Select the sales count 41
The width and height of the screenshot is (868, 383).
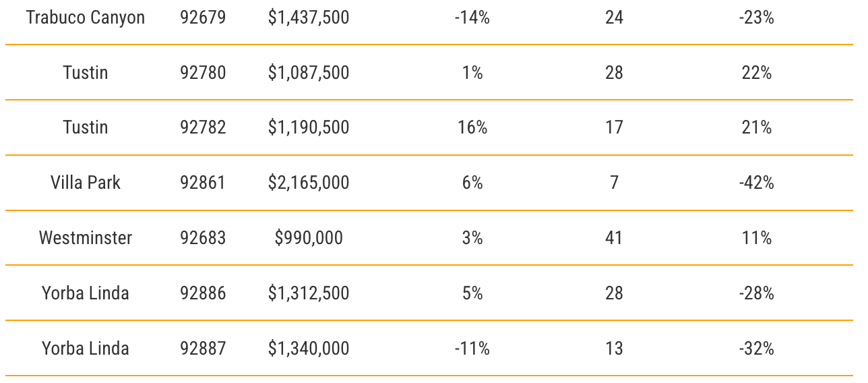614,238
